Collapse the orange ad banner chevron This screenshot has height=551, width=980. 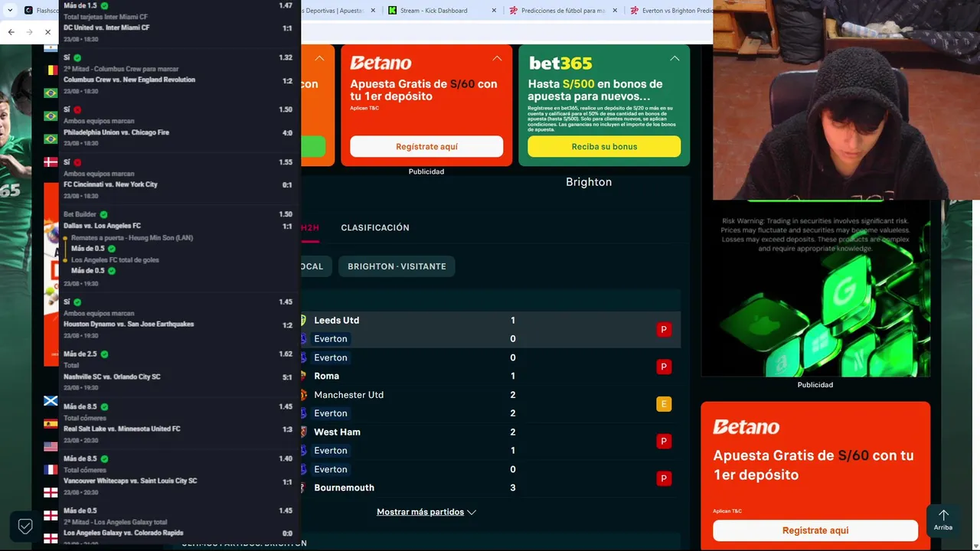(319, 58)
